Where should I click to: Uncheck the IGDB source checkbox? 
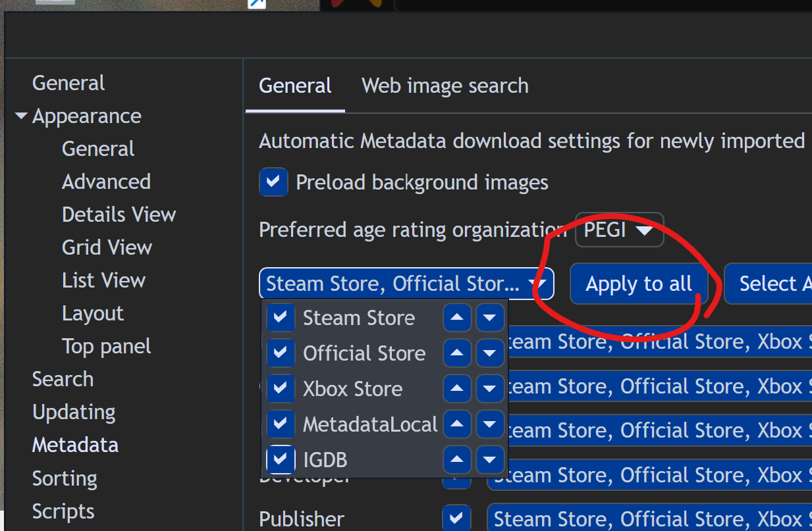pos(281,460)
